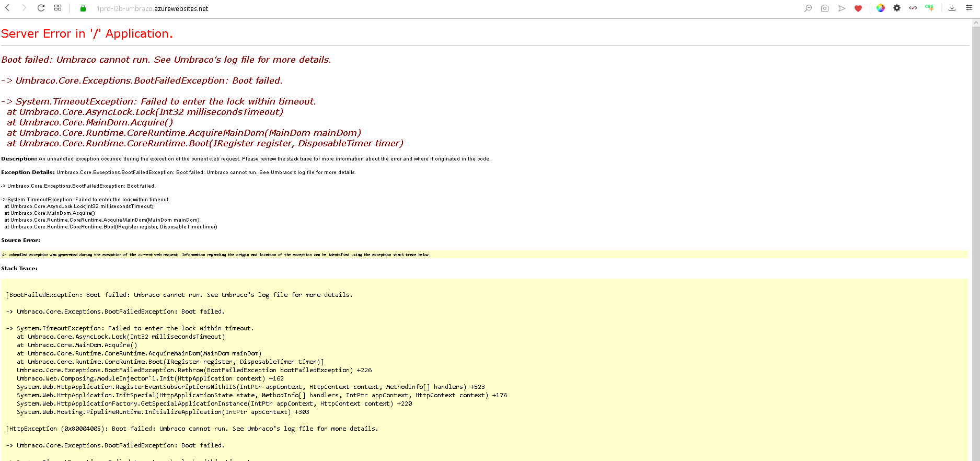Image resolution: width=980 pixels, height=461 pixels.
Task: Click the 'Server Error in '/' Application.' heading
Action: coord(87,33)
